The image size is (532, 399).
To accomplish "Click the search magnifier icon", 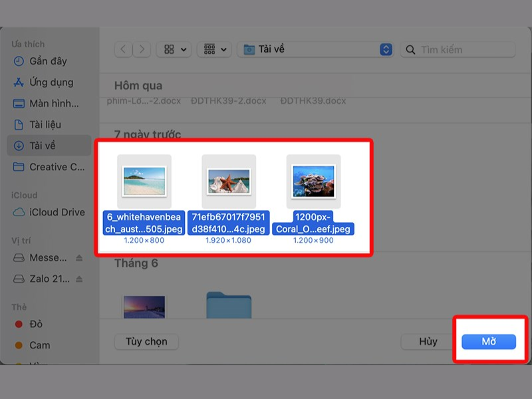I will tap(410, 49).
